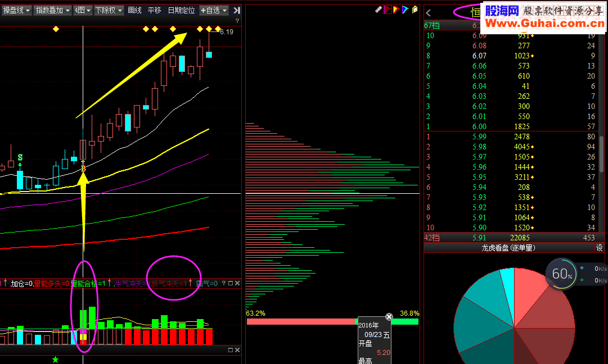Maximize the bottom sub-panel

[x=231, y=350]
